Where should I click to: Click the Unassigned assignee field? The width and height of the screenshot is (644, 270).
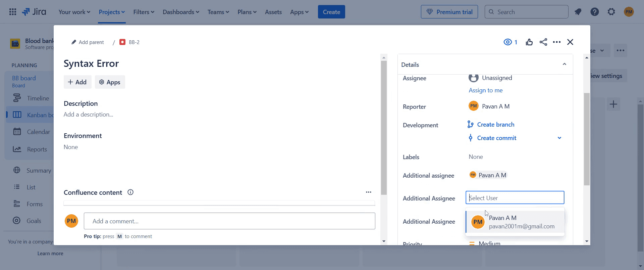click(x=490, y=78)
